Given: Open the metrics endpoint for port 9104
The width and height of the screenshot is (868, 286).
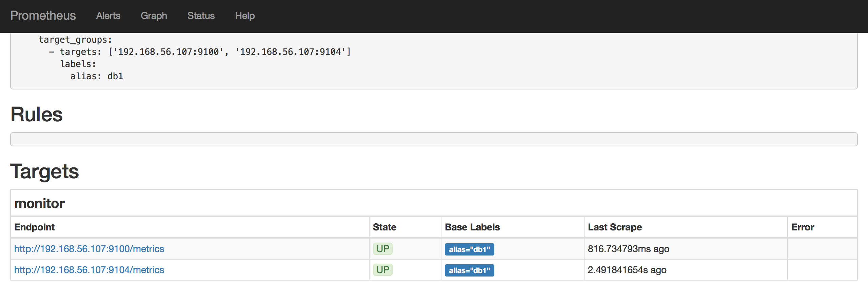Looking at the screenshot, I should coord(89,270).
